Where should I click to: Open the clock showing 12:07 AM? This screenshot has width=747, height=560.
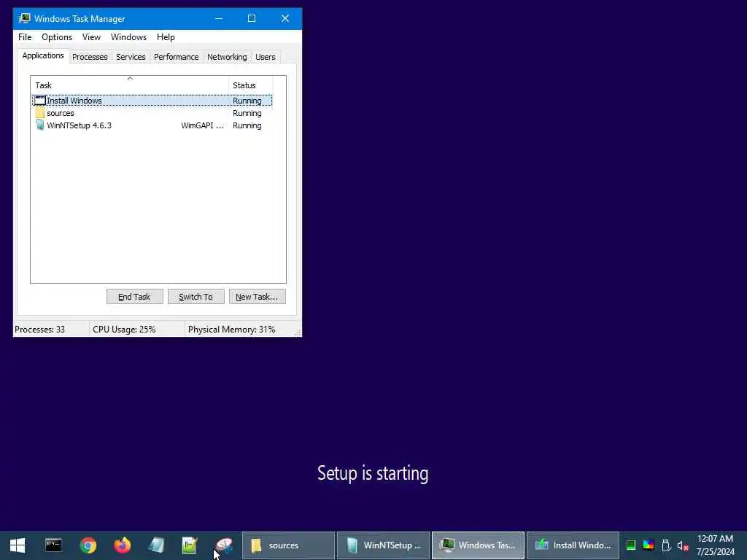pyautogui.click(x=715, y=545)
